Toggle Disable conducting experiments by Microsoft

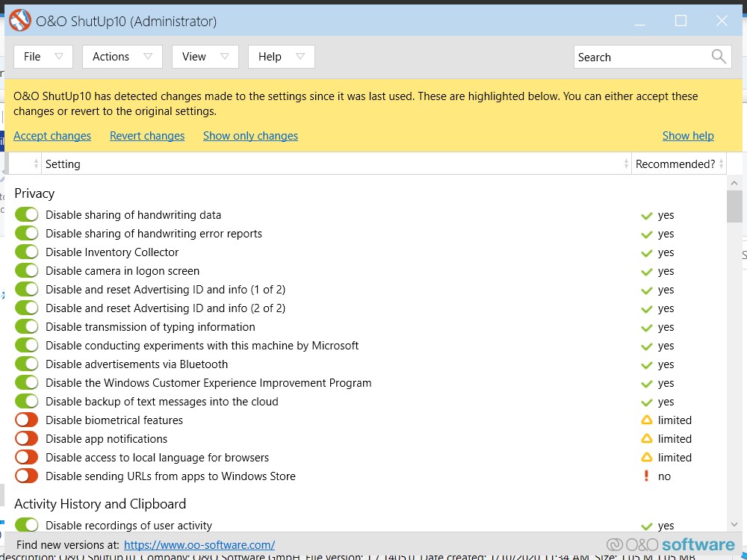(26, 345)
